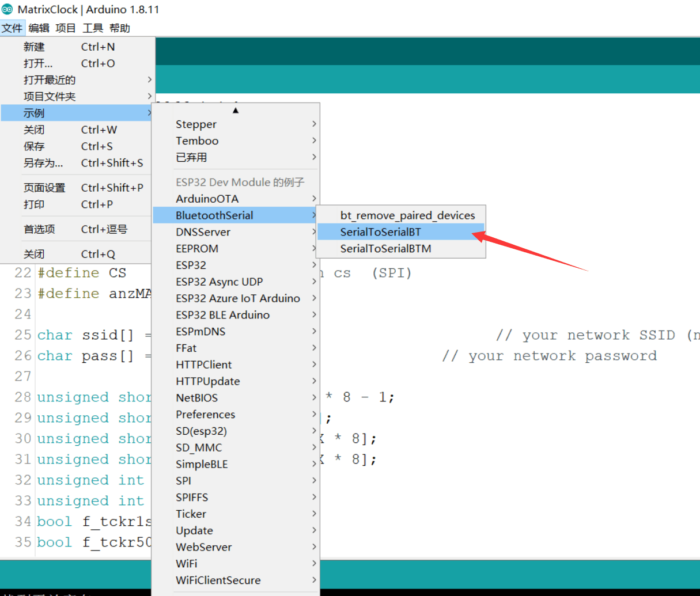The height and width of the screenshot is (596, 700).
Task: Expand Stepper examples
Action: (x=236, y=124)
